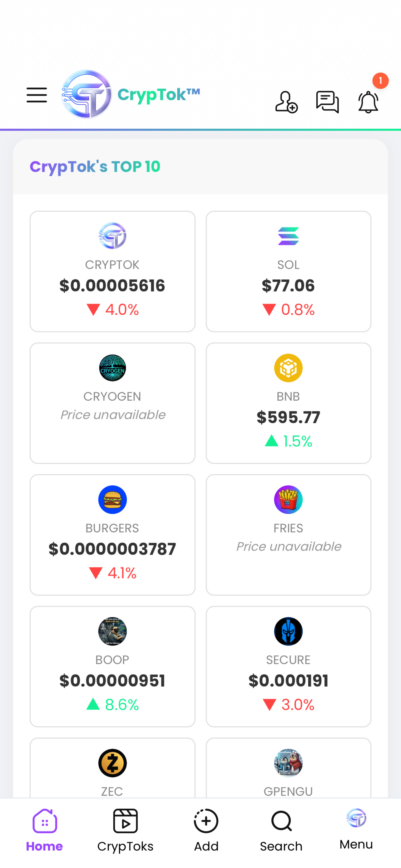Image resolution: width=401 pixels, height=868 pixels.
Task: Tap the Add tab
Action: (x=206, y=830)
